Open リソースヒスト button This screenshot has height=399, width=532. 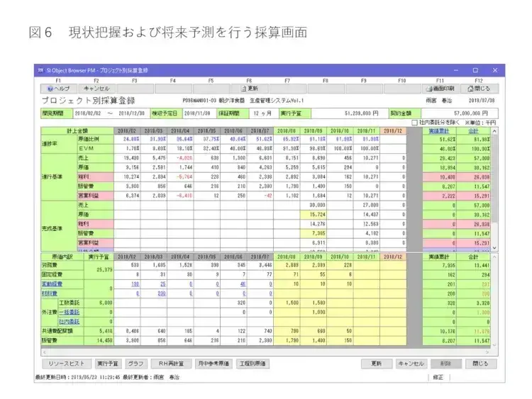(67, 364)
